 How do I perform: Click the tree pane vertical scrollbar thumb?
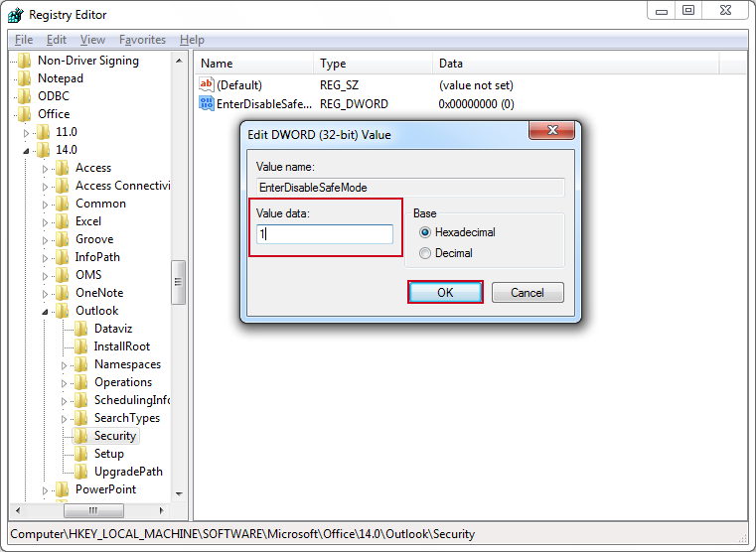click(179, 282)
